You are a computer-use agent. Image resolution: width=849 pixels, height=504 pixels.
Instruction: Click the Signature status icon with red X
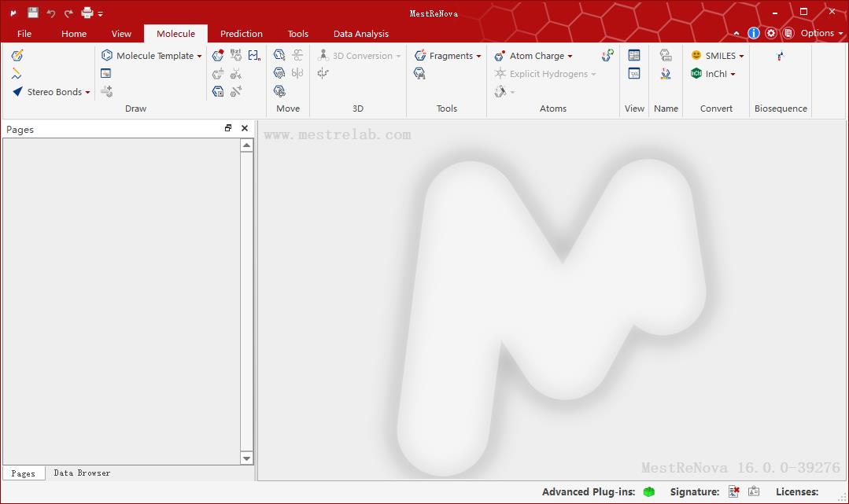(733, 492)
